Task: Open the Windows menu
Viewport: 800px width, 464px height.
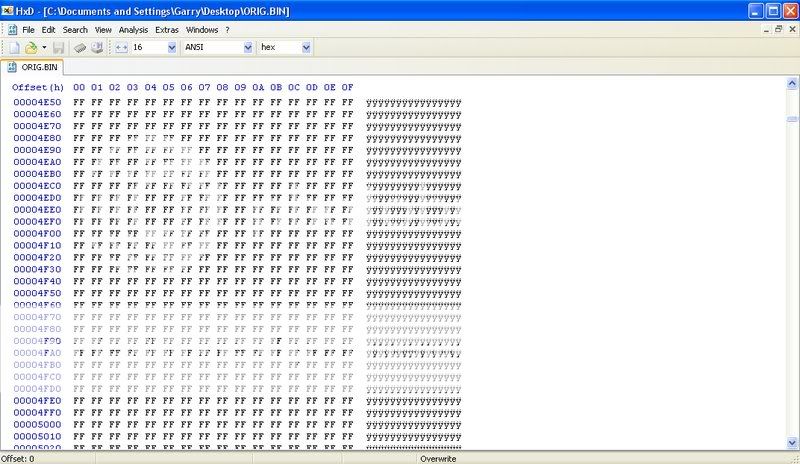Action: pyautogui.click(x=202, y=30)
